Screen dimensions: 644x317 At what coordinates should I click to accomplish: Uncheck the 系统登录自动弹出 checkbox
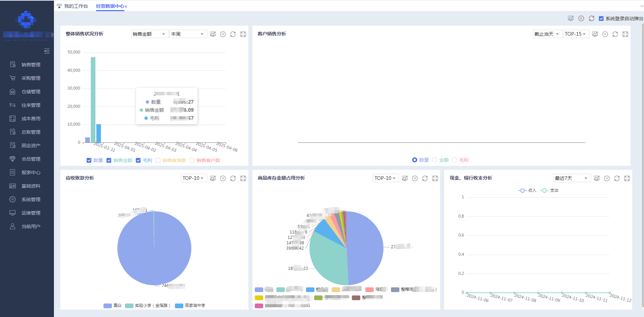pyautogui.click(x=601, y=19)
